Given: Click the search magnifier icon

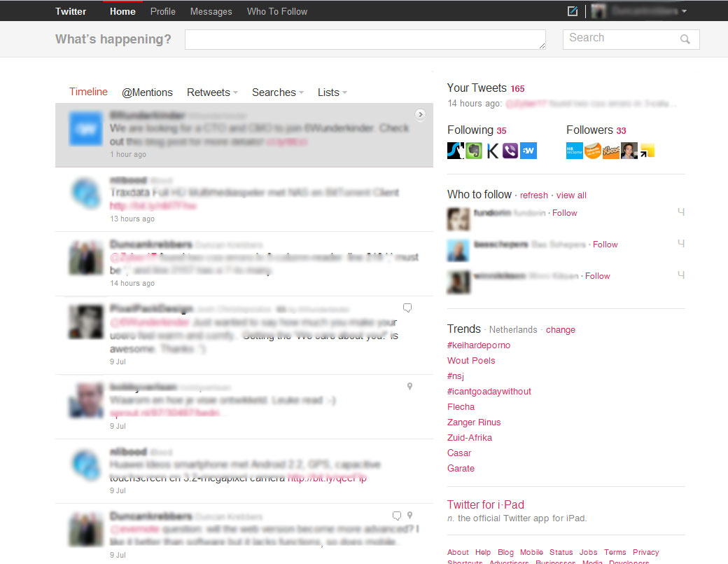Looking at the screenshot, I should click(686, 39).
